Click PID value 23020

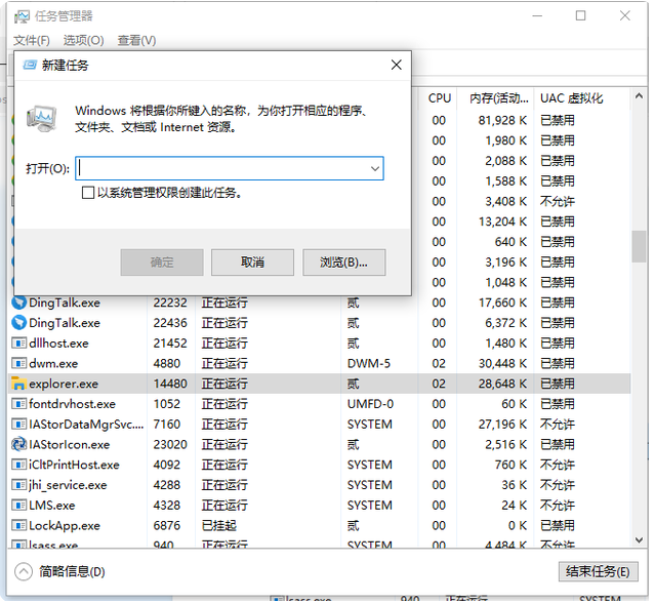coord(171,445)
